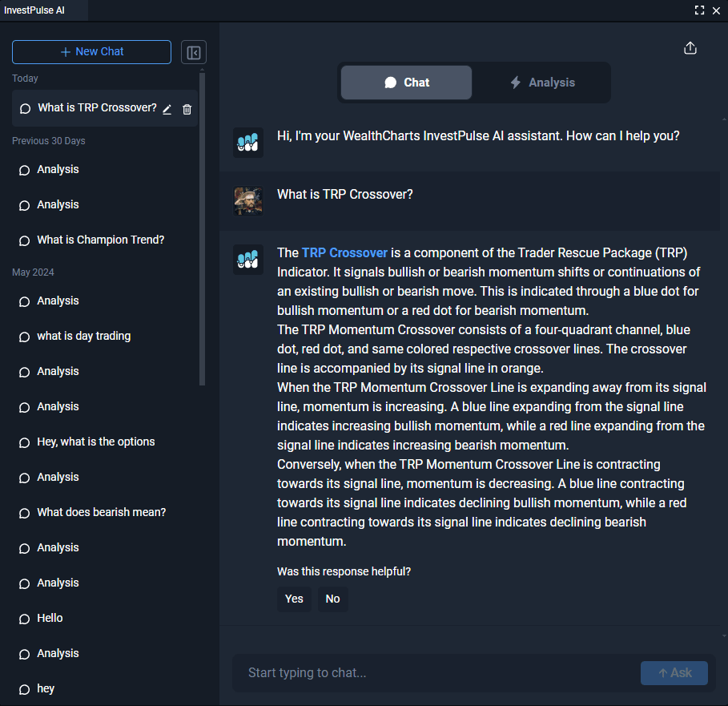Image resolution: width=728 pixels, height=706 pixels.
Task: Open the 'Hello' chat
Action: [50, 618]
